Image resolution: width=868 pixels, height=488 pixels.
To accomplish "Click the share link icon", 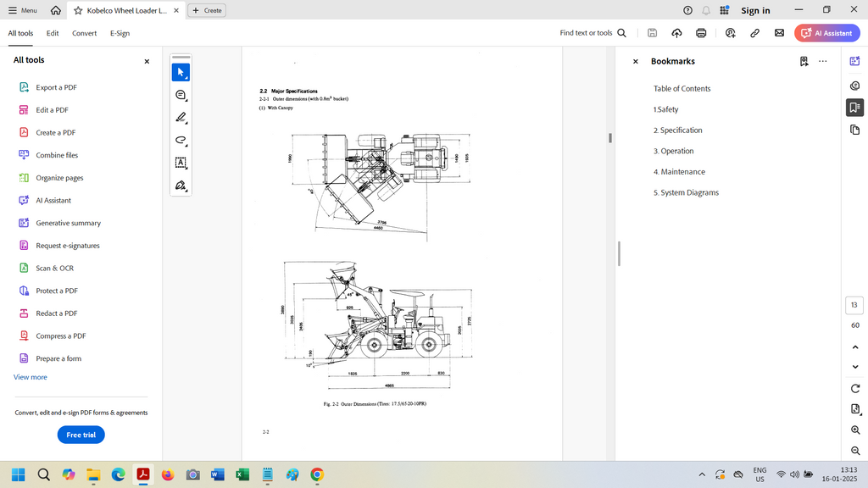I will tap(754, 33).
